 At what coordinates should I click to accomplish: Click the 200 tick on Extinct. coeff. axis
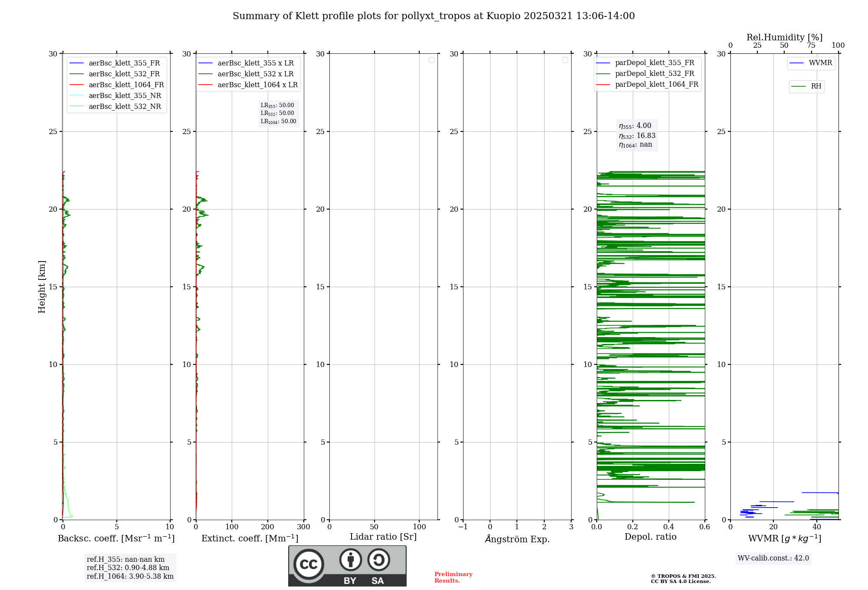point(268,527)
